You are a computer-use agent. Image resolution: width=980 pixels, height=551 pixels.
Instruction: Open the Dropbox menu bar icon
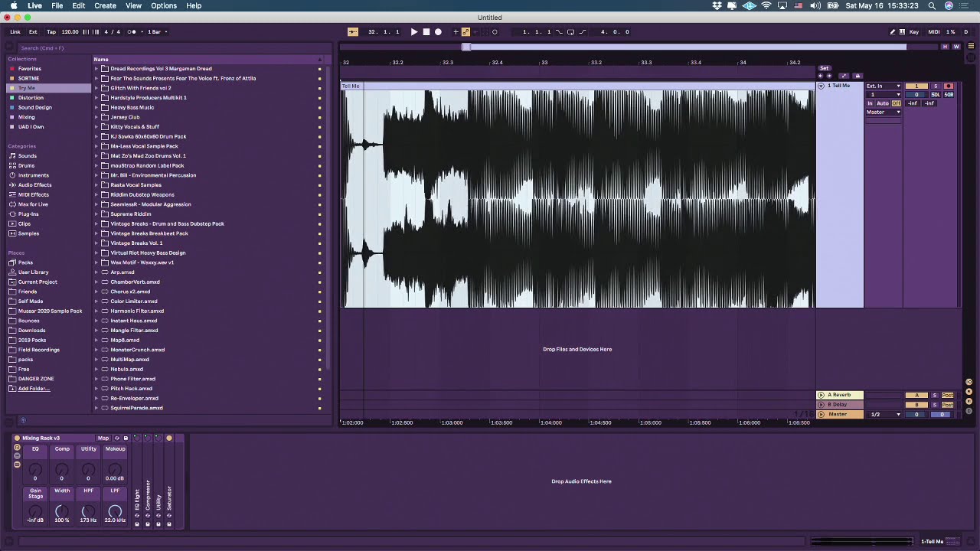[717, 5]
